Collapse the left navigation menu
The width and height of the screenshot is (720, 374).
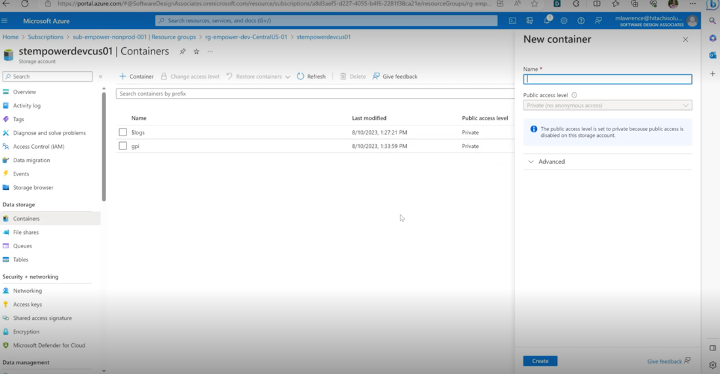pos(101,77)
